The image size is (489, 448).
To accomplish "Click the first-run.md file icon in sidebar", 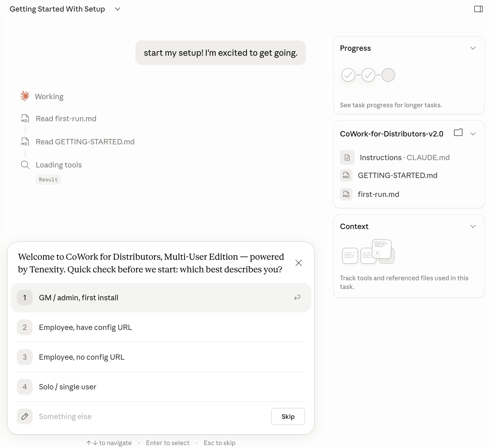I will click(346, 194).
